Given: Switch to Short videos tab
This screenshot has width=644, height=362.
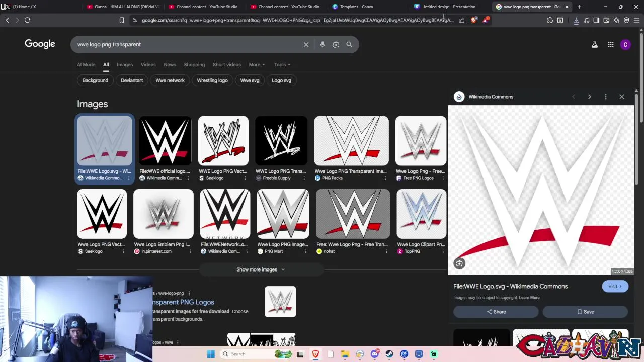Looking at the screenshot, I should (x=227, y=64).
